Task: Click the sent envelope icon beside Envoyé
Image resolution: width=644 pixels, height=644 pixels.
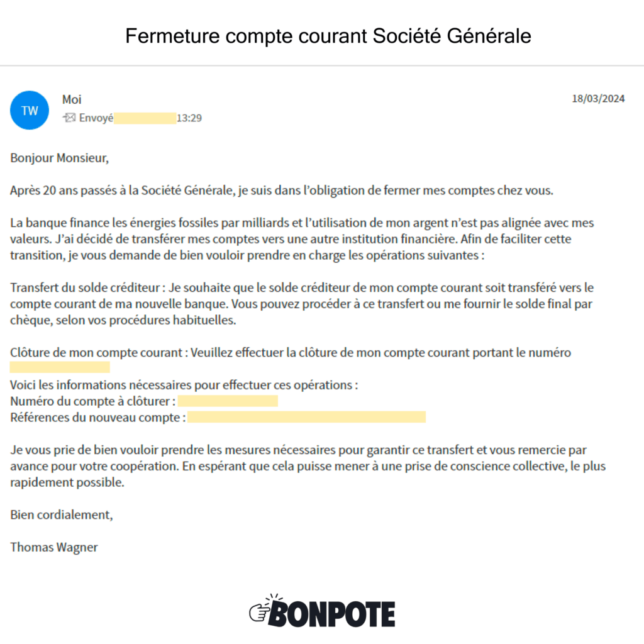Action: click(x=69, y=118)
